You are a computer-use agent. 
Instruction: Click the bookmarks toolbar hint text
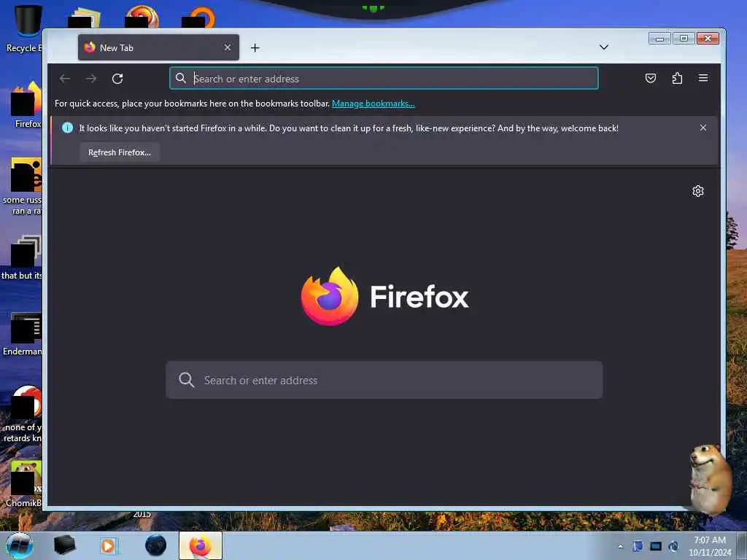(192, 104)
